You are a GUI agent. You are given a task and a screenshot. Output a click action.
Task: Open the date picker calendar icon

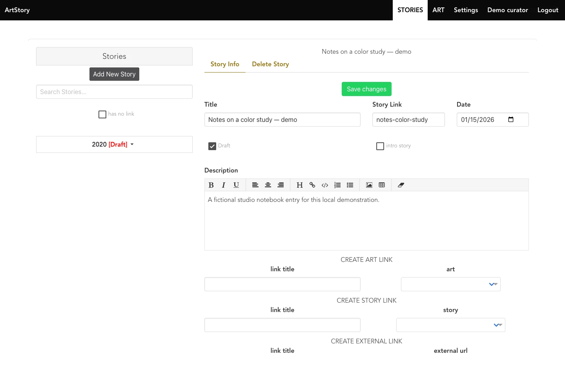click(511, 120)
